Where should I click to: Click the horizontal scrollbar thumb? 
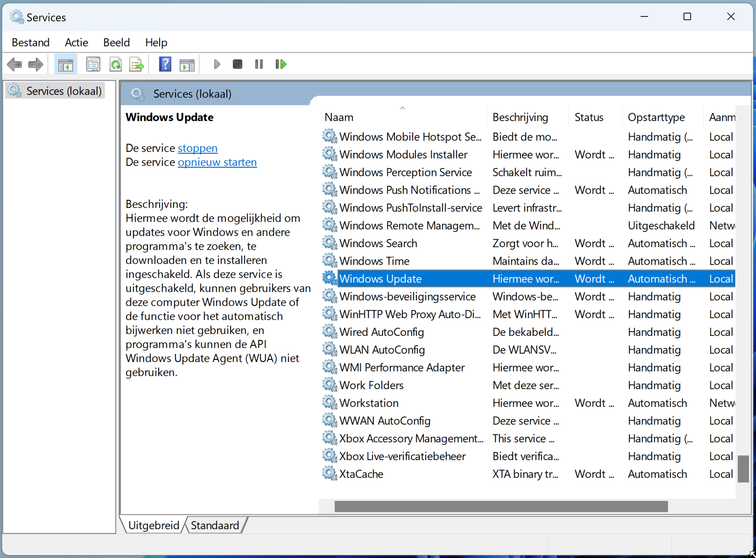tap(501, 506)
